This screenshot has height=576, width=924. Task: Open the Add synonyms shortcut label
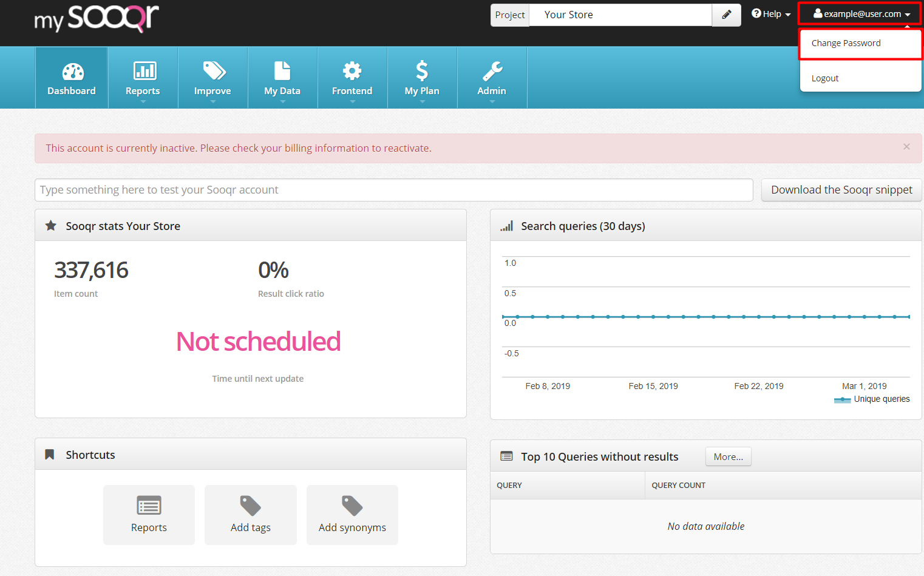[352, 527]
